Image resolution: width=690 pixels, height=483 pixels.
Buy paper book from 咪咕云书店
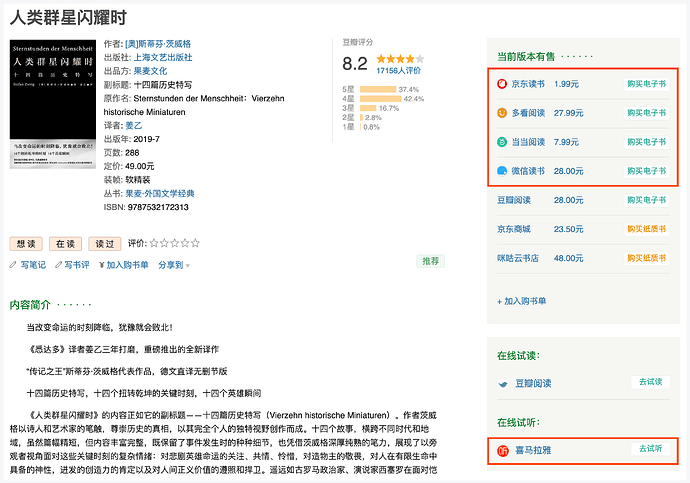click(x=646, y=258)
